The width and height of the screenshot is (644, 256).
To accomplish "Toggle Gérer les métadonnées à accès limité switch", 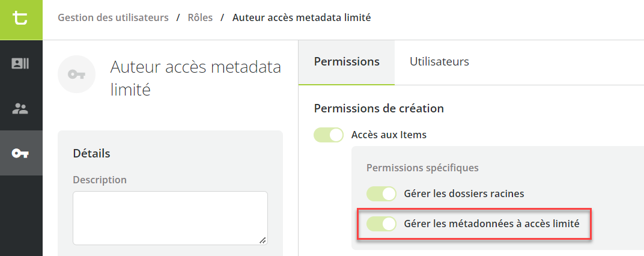I will coord(381,224).
